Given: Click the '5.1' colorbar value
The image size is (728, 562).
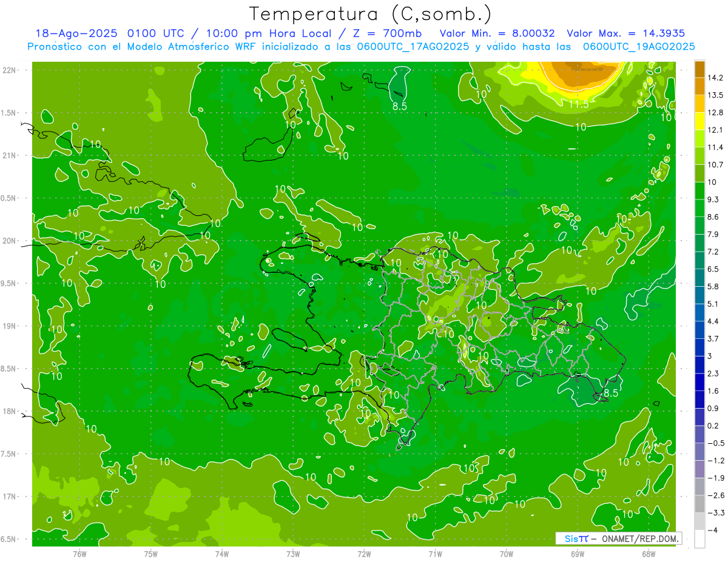Looking at the screenshot, I should pos(713,304).
